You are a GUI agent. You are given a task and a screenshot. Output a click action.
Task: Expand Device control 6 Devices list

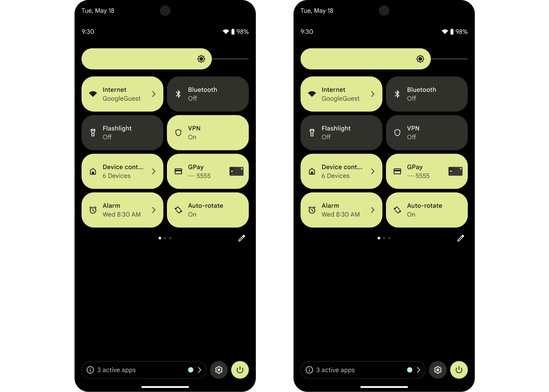[x=154, y=171]
